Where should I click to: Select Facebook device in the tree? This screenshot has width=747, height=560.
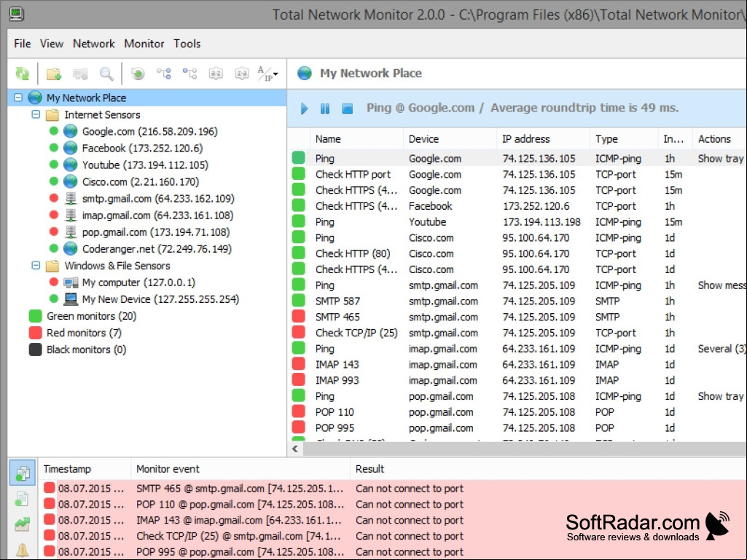(x=142, y=148)
